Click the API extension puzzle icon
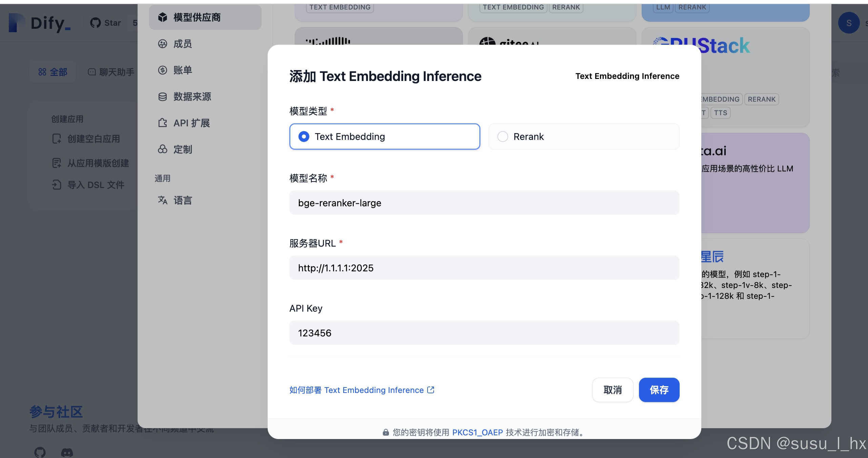 point(163,123)
